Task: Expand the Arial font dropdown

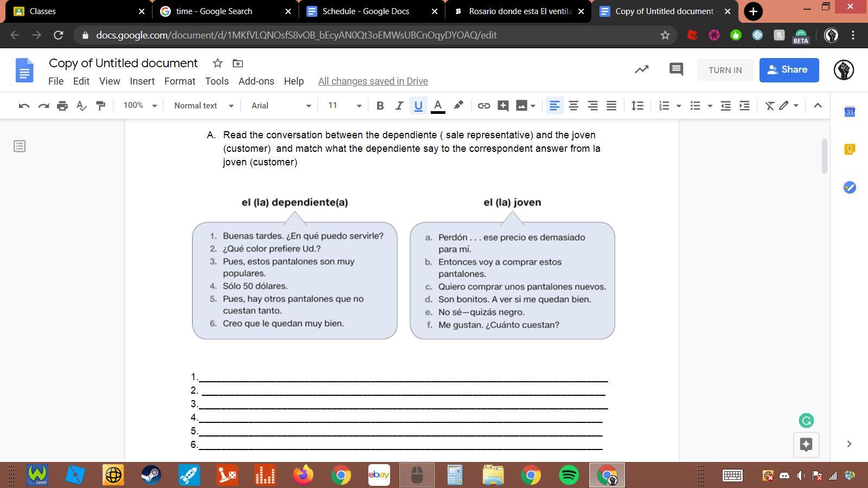Action: click(280, 106)
